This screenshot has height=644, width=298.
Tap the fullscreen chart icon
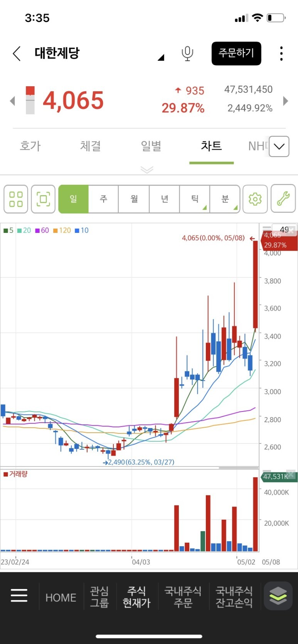[x=43, y=199]
